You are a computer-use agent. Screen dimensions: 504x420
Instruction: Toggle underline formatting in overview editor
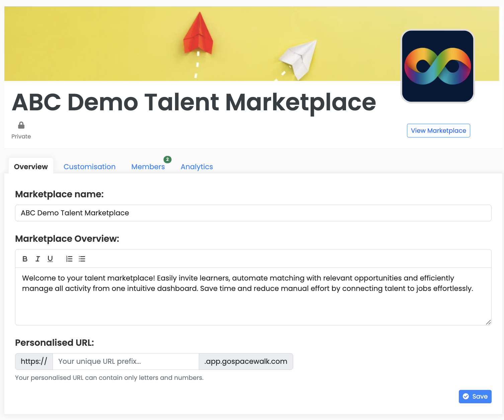(x=50, y=259)
